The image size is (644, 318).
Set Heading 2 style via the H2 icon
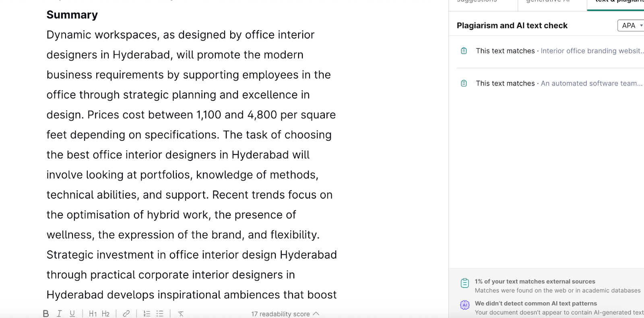pos(106,314)
